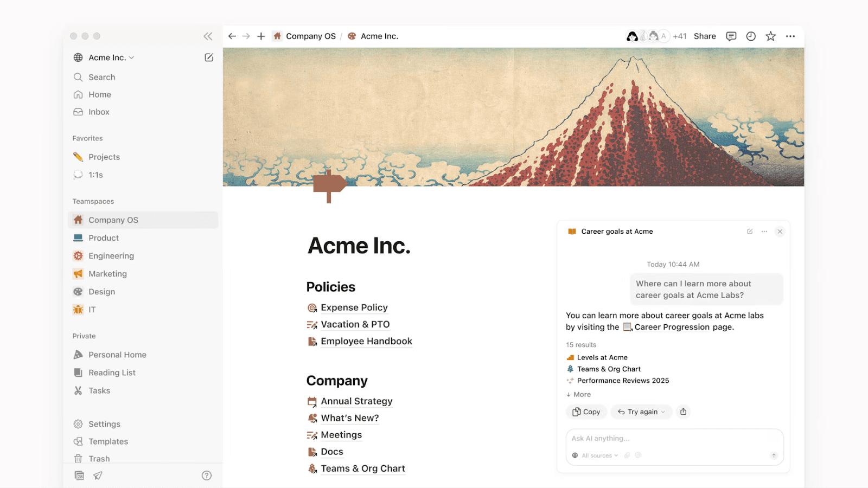Open the Marketing teamspace
Image resolution: width=868 pixels, height=488 pixels.
[143, 273]
